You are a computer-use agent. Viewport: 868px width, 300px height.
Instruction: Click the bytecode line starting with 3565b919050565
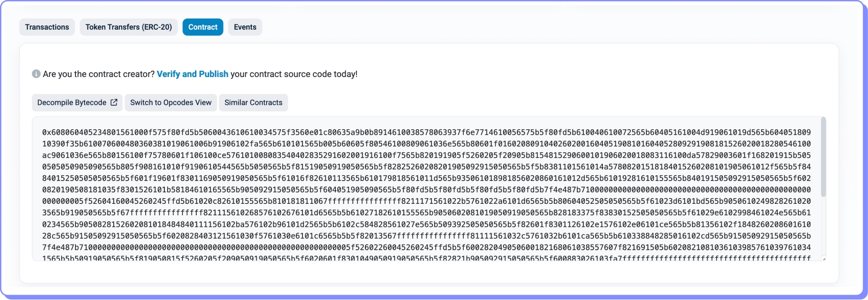426,213
